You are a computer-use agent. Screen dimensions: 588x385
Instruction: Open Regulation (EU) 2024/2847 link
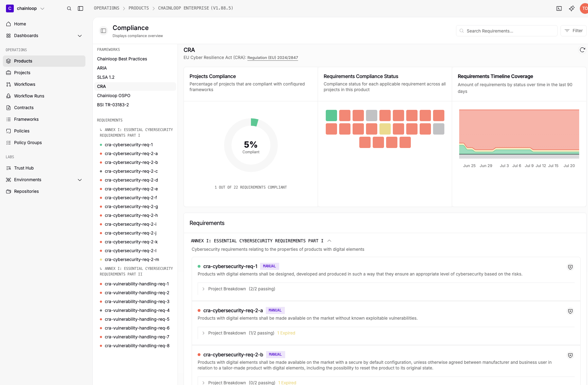[273, 58]
